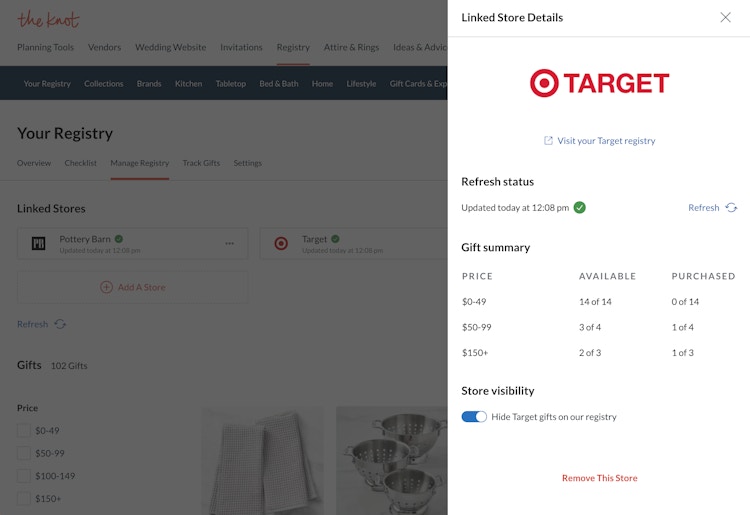The height and width of the screenshot is (515, 750).
Task: Open Wedding Website menu
Action: 170,47
